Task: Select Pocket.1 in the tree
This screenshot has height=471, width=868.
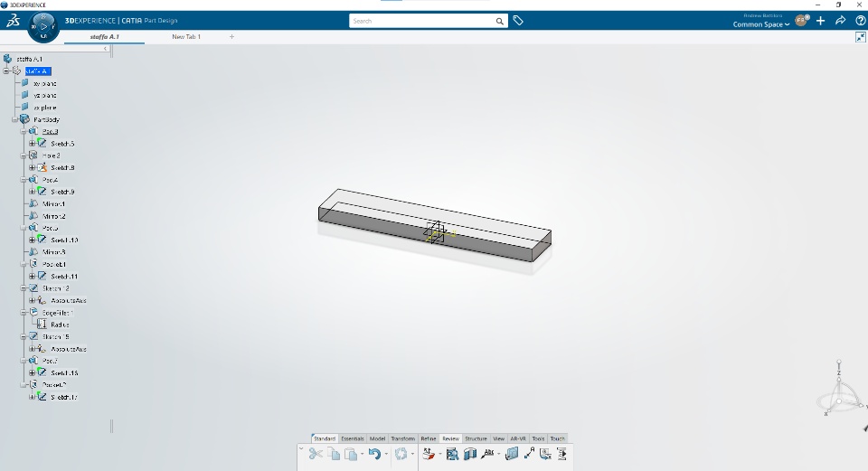Action: point(53,264)
